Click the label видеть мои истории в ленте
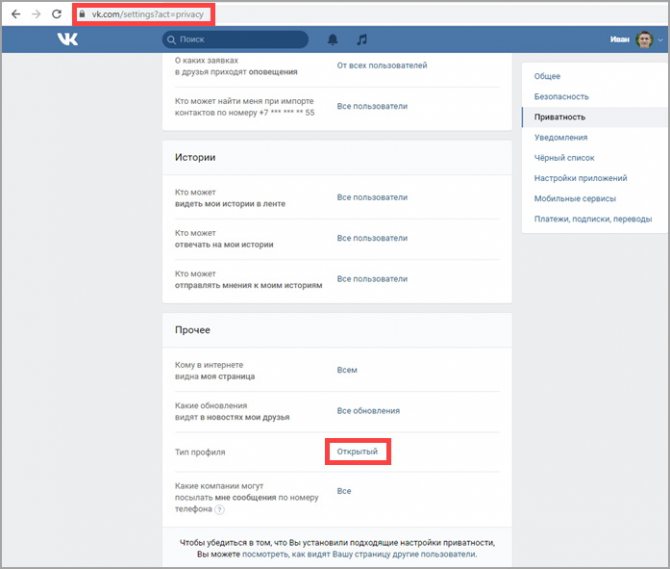This screenshot has height=569, width=670. click(x=230, y=204)
